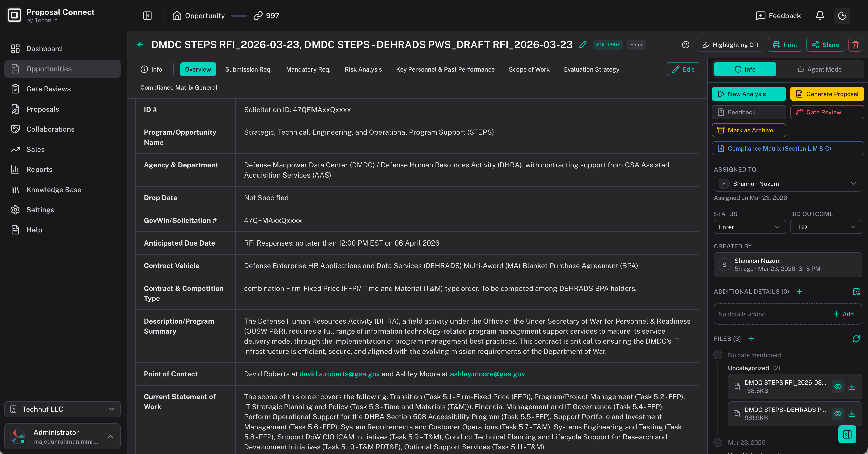The image size is (868, 454).
Task: Switch to the Risk Analysis tab
Action: point(363,69)
